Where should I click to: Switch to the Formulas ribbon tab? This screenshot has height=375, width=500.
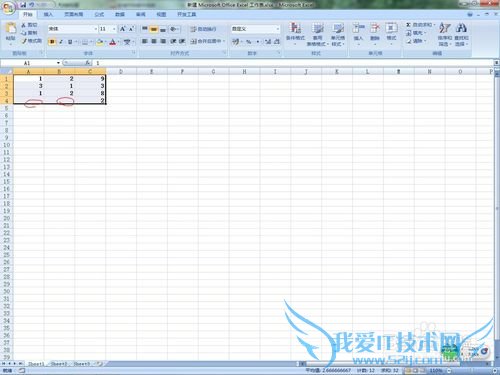(99, 14)
